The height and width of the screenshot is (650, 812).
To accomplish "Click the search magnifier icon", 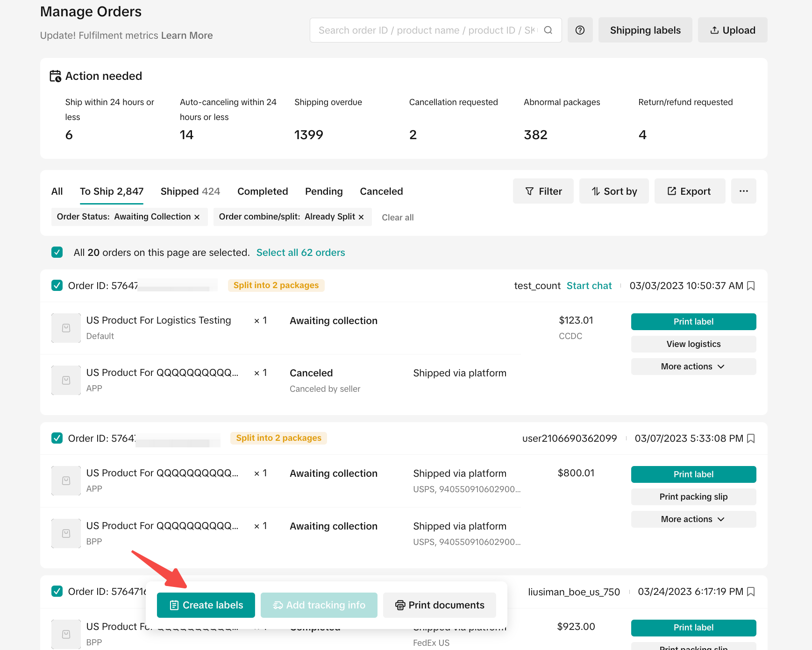I will 548,30.
